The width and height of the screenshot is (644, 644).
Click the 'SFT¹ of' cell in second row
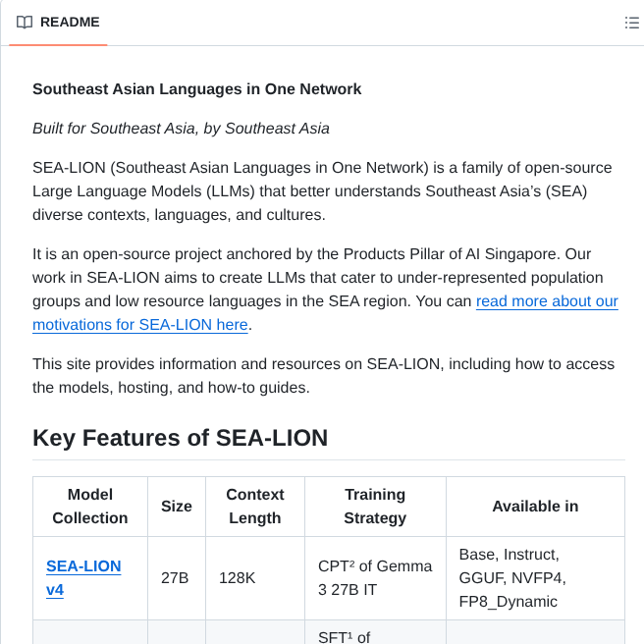coord(375,632)
